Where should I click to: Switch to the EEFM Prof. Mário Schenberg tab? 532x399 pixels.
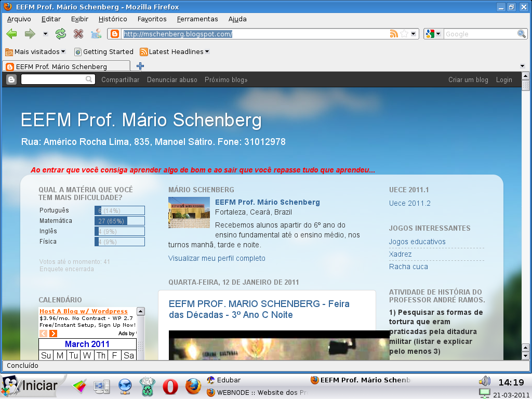click(x=61, y=66)
